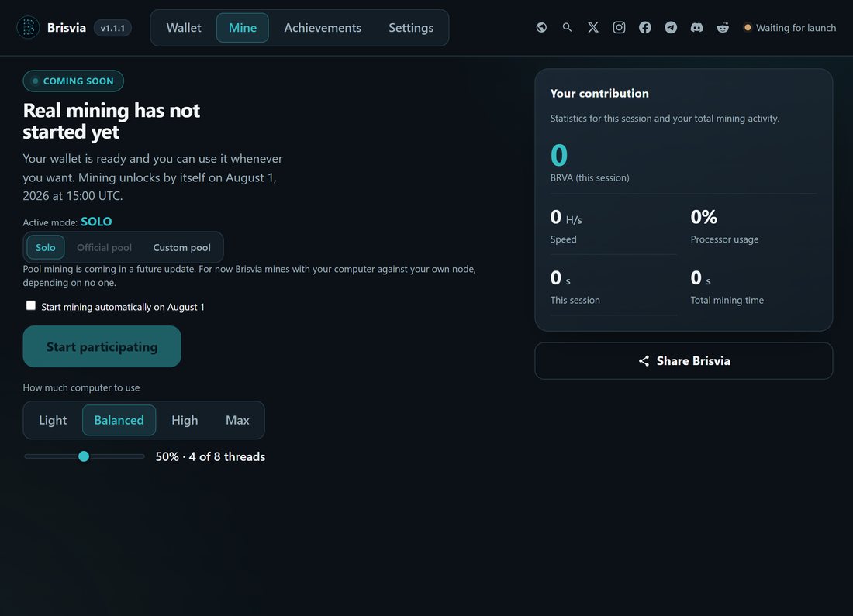The height and width of the screenshot is (616, 853).
Task: Open the website globe icon
Action: tap(541, 28)
